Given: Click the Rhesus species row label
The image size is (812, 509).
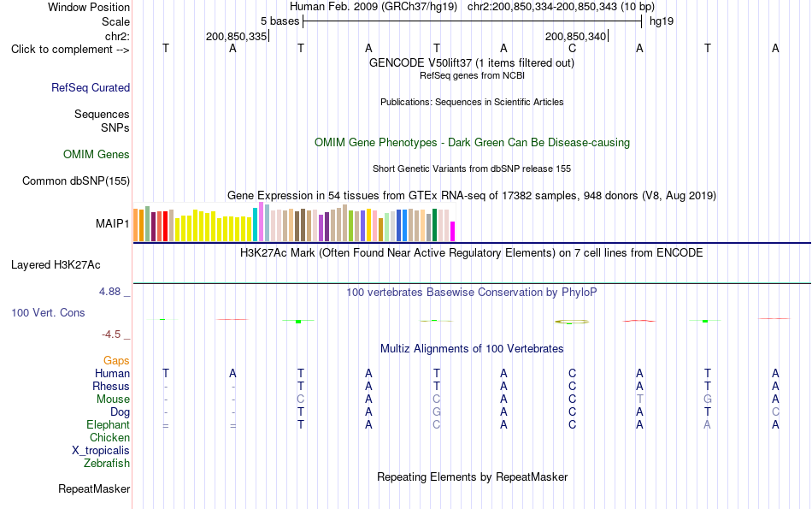Looking at the screenshot, I should 111,386.
